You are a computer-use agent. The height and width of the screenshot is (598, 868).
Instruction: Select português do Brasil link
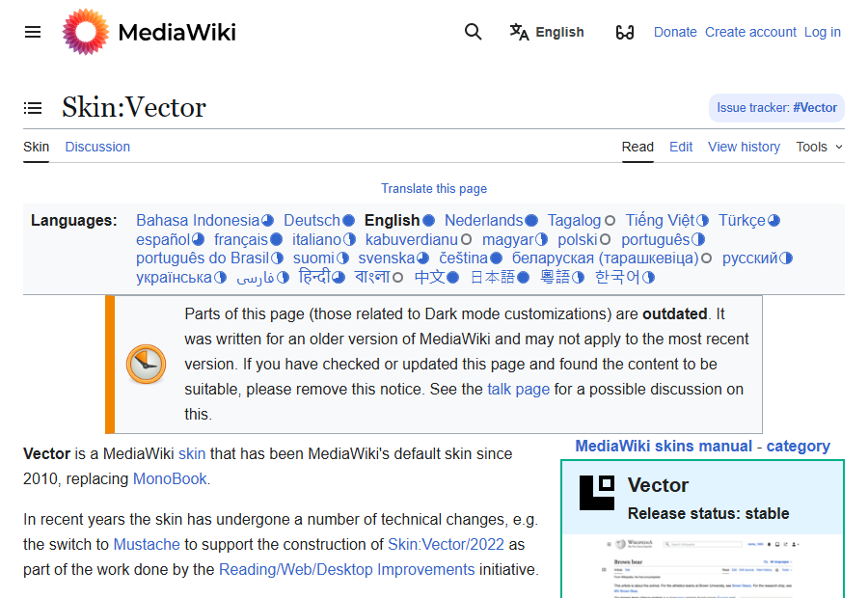[203, 258]
